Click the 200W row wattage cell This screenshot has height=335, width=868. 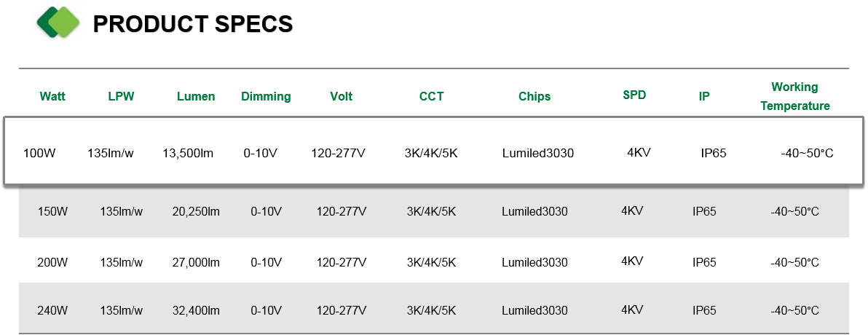pos(52,262)
